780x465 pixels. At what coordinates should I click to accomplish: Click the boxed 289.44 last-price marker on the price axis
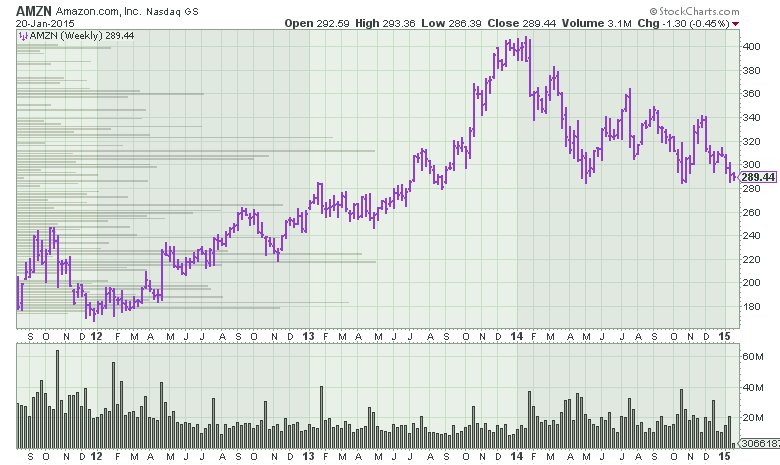[x=758, y=177]
